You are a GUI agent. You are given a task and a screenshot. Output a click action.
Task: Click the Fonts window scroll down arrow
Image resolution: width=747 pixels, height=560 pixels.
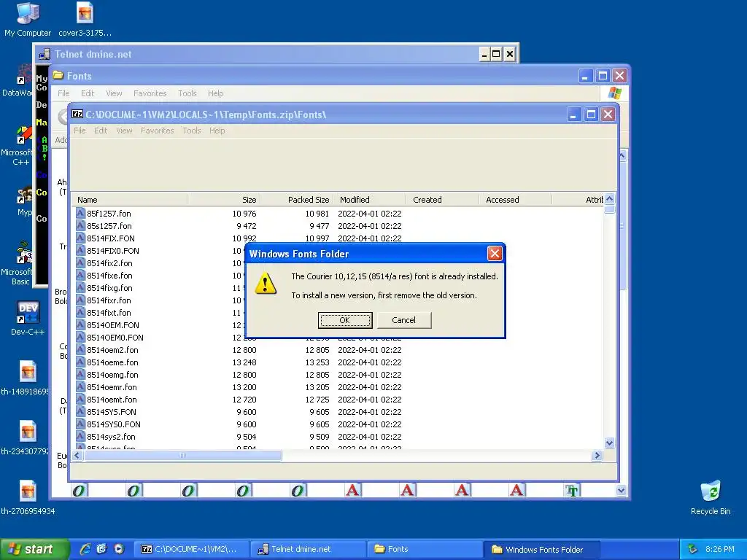621,491
